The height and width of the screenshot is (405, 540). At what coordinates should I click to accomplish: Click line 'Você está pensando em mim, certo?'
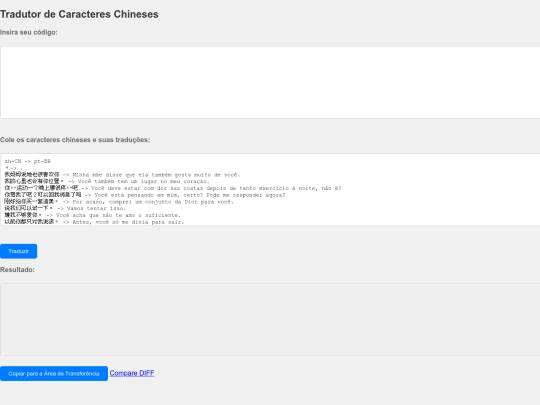coord(145,195)
